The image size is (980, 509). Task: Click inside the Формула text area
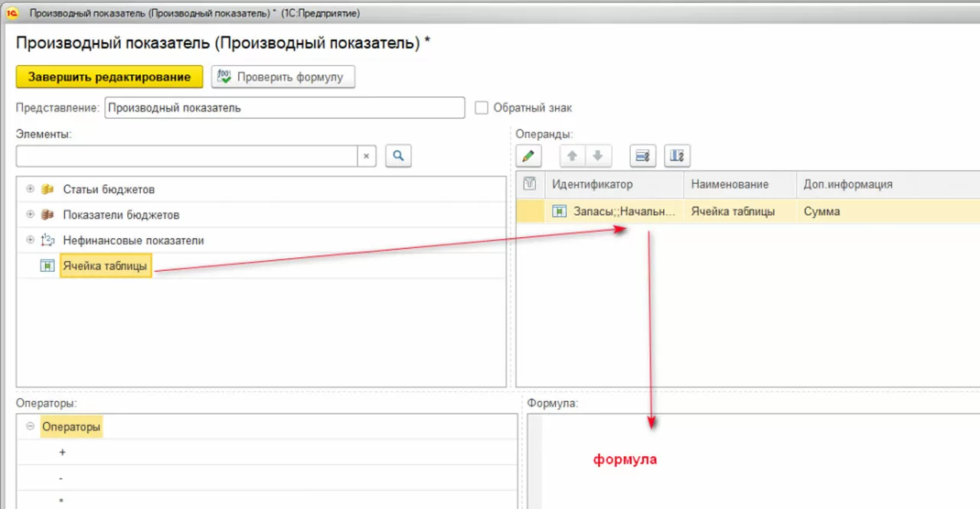(753, 461)
